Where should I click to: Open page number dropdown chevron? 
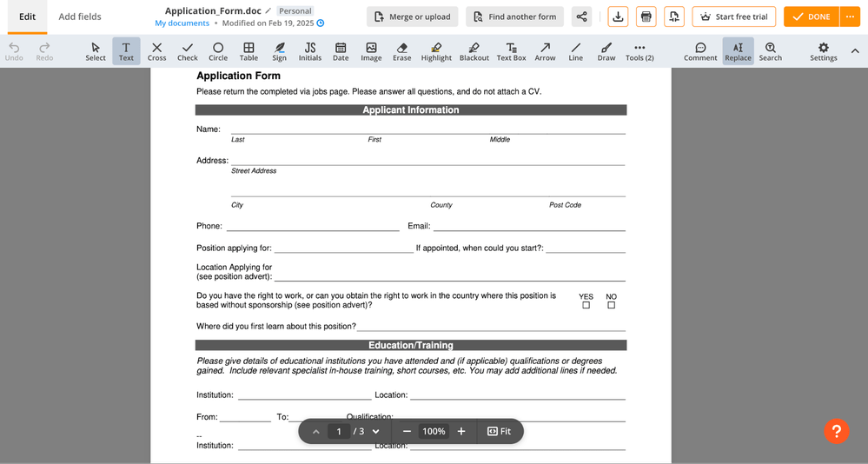click(x=376, y=431)
